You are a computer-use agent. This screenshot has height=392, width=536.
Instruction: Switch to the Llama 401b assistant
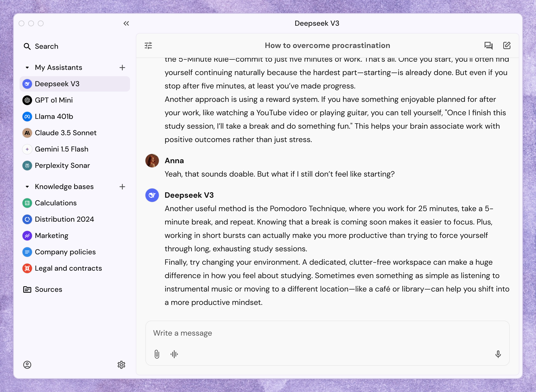click(75, 116)
